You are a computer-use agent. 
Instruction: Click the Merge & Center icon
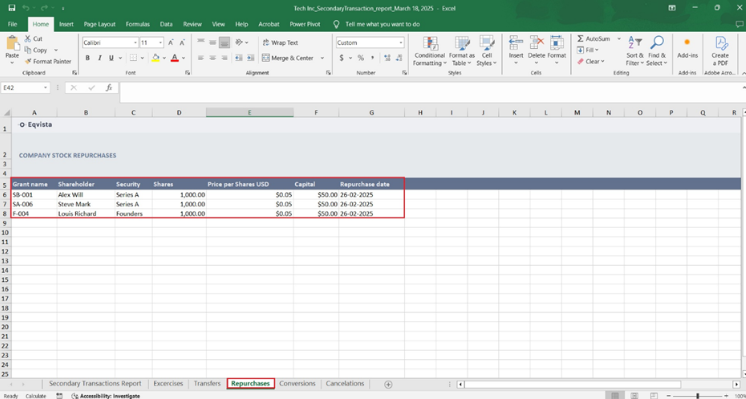[266, 58]
